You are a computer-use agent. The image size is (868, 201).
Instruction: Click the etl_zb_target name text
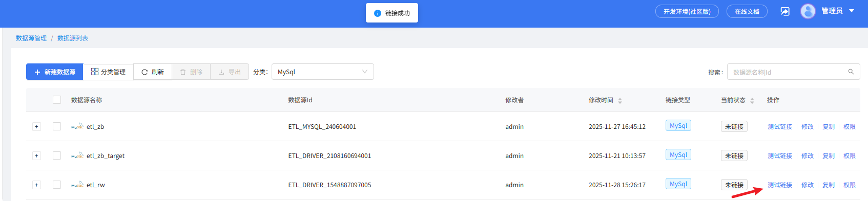tap(106, 156)
